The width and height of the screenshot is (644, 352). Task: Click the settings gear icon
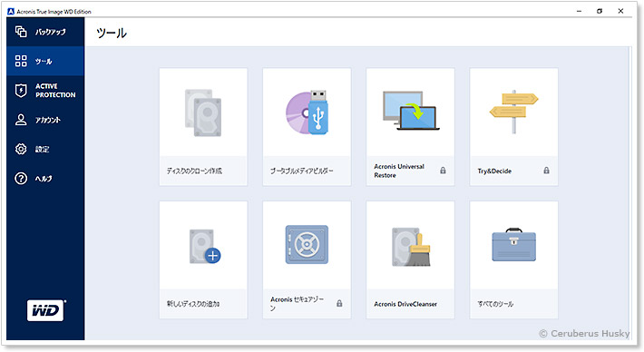21,149
